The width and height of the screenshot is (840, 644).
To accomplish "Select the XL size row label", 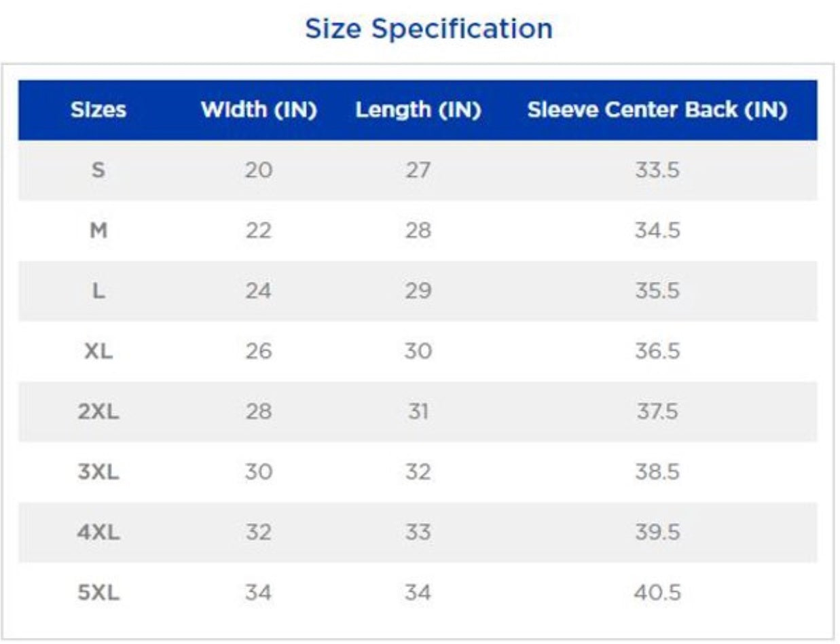I will [x=98, y=351].
